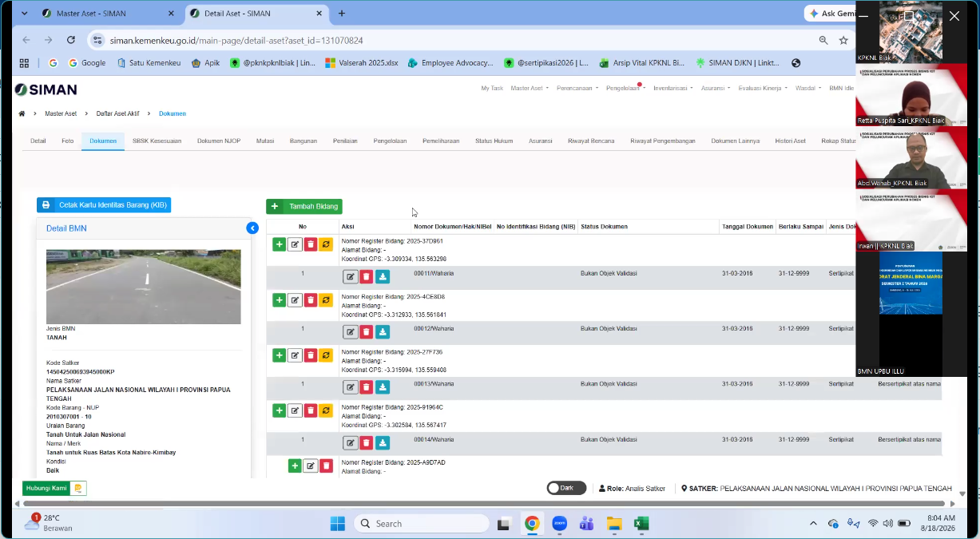Open My Task in navigation bar
The image size is (980, 539).
point(492,89)
